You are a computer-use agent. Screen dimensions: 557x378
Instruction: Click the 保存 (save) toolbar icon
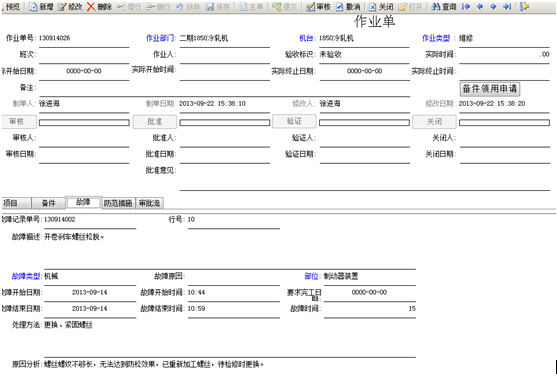[210, 6]
